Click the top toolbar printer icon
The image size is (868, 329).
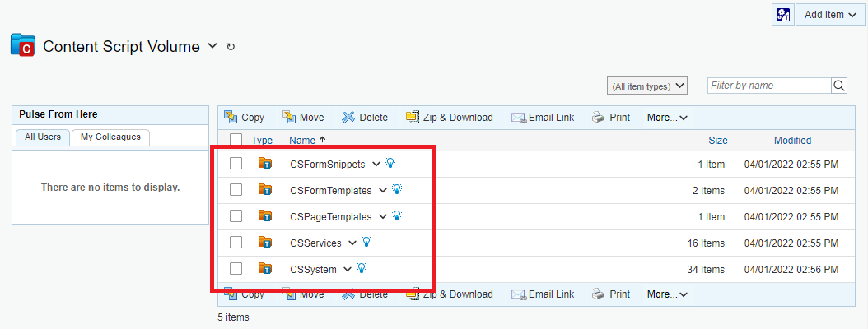click(x=598, y=118)
